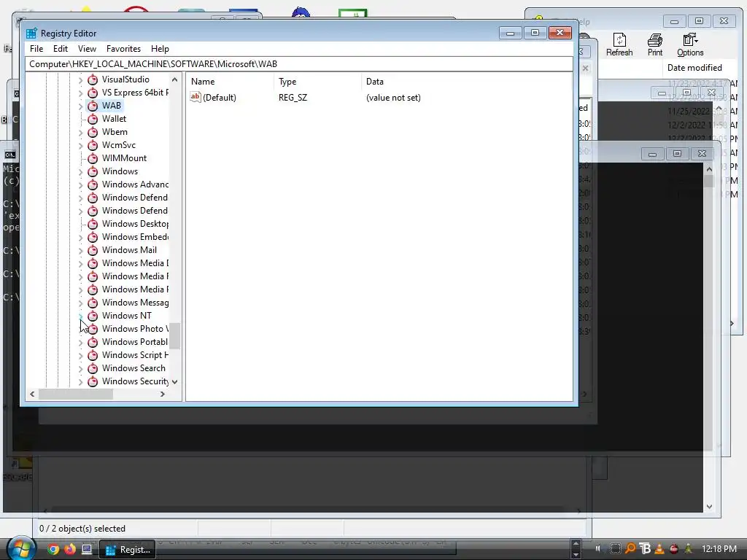Select the Windows Desktop key
The height and width of the screenshot is (560, 747).
(135, 224)
